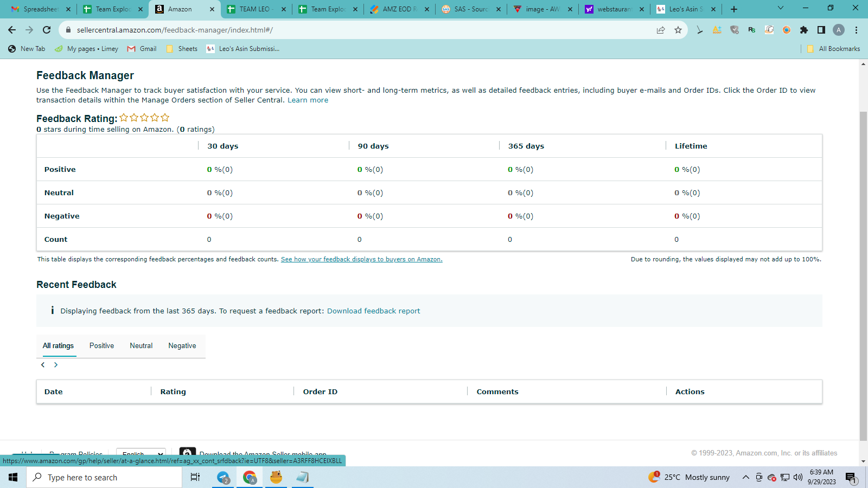Click the Windows taskbar search box

pyautogui.click(x=104, y=477)
